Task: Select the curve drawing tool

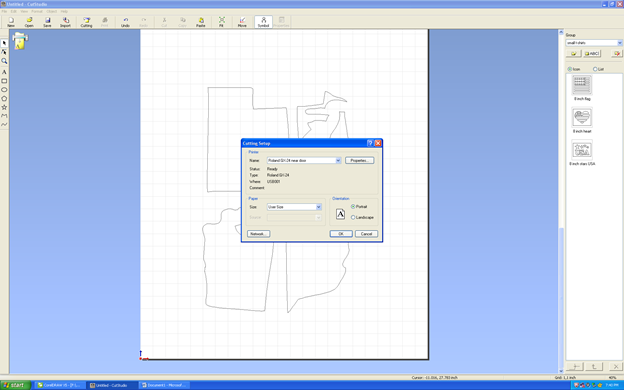Action: pyautogui.click(x=4, y=125)
